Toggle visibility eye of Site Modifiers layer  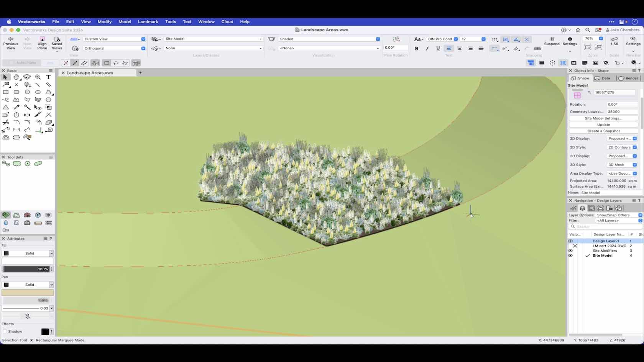(570, 251)
